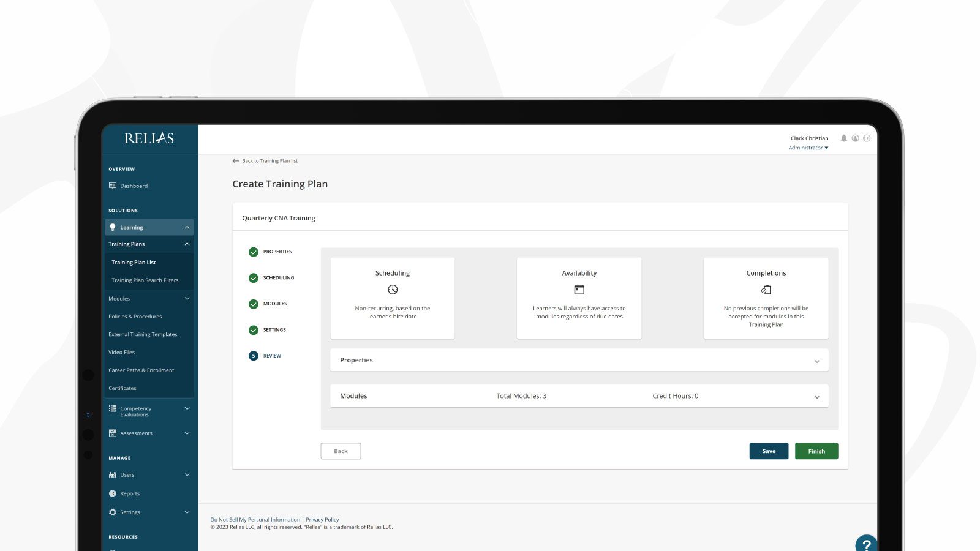This screenshot has width=980, height=551.
Task: Click the Assessments icon
Action: coord(113,433)
